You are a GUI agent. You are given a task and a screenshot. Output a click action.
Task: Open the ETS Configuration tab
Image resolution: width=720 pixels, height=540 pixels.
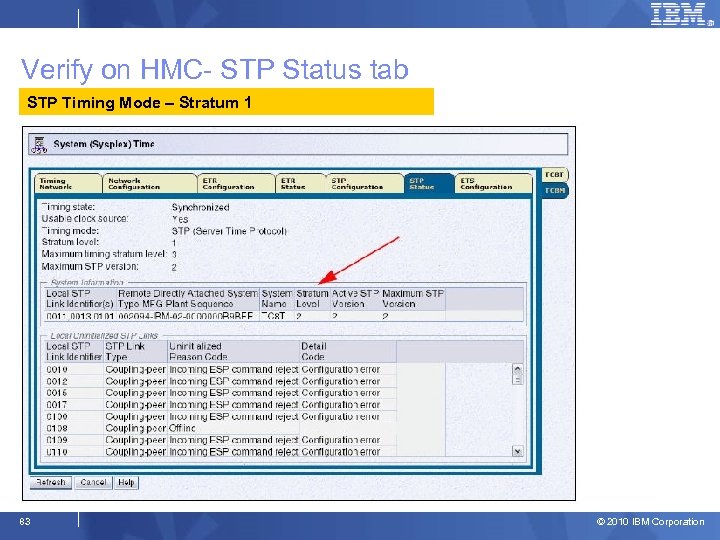coord(494,184)
